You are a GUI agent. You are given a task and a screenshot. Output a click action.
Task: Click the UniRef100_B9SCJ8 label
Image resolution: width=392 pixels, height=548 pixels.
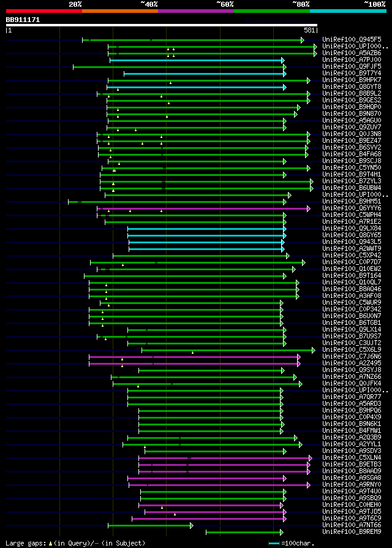tap(352, 161)
